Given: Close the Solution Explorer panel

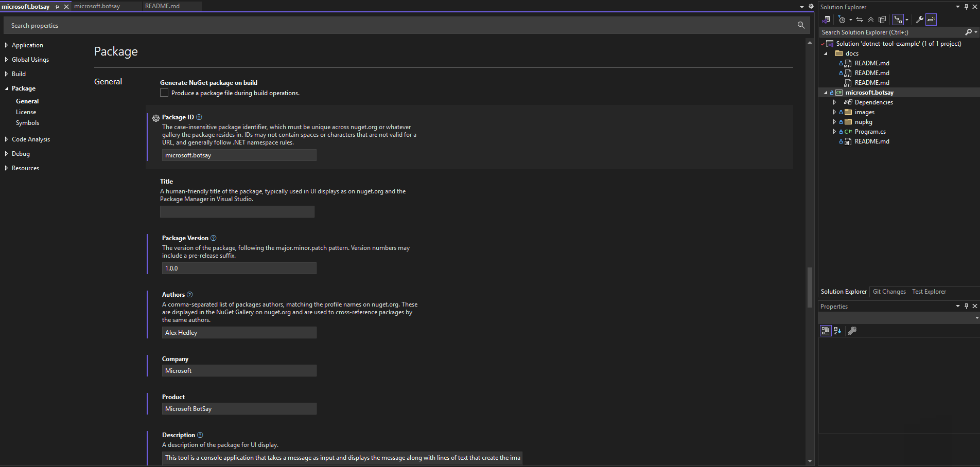Looking at the screenshot, I should tap(974, 7).
